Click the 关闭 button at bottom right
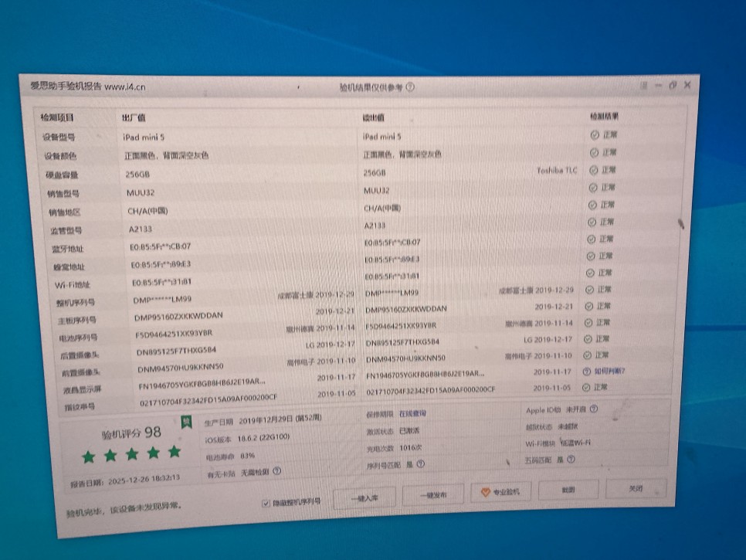 coord(636,488)
